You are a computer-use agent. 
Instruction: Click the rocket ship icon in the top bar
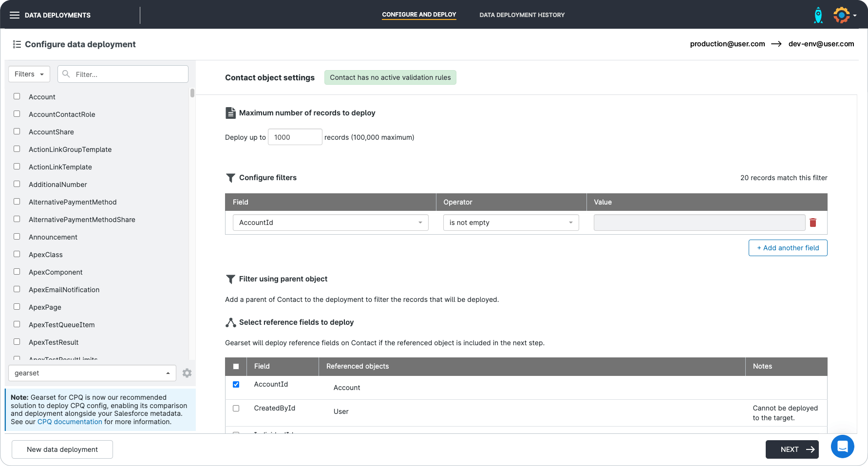pos(818,15)
